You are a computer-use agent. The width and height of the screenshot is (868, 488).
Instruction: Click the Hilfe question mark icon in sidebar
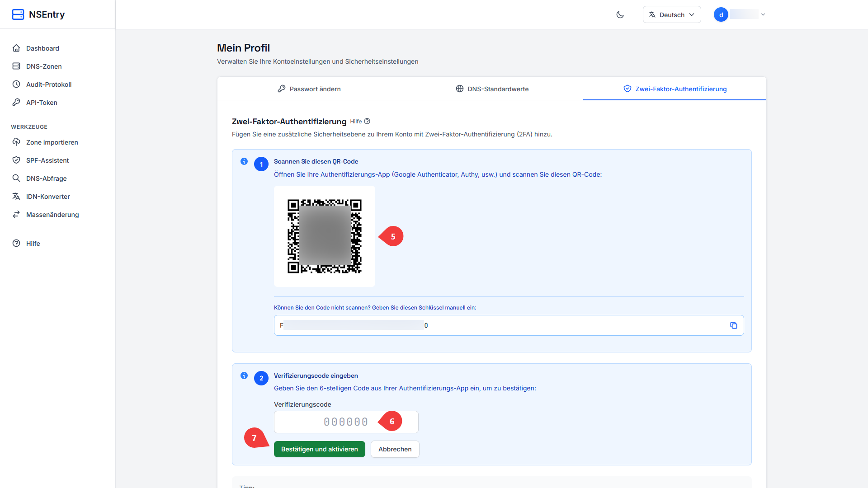pos(16,243)
